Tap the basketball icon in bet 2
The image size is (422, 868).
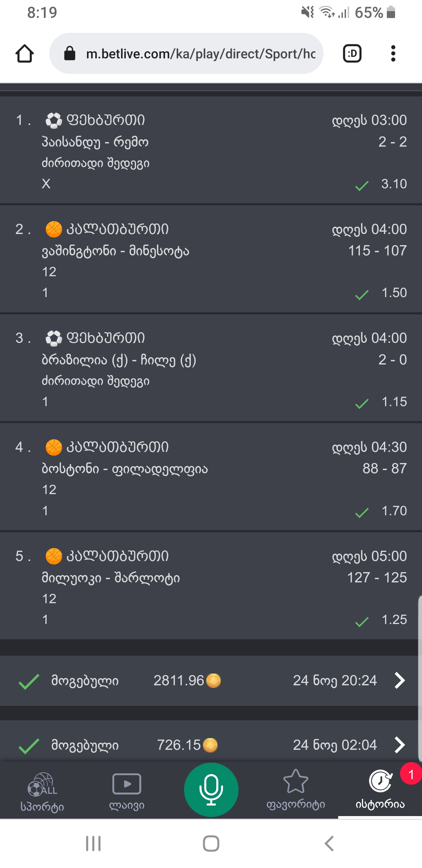point(54,229)
